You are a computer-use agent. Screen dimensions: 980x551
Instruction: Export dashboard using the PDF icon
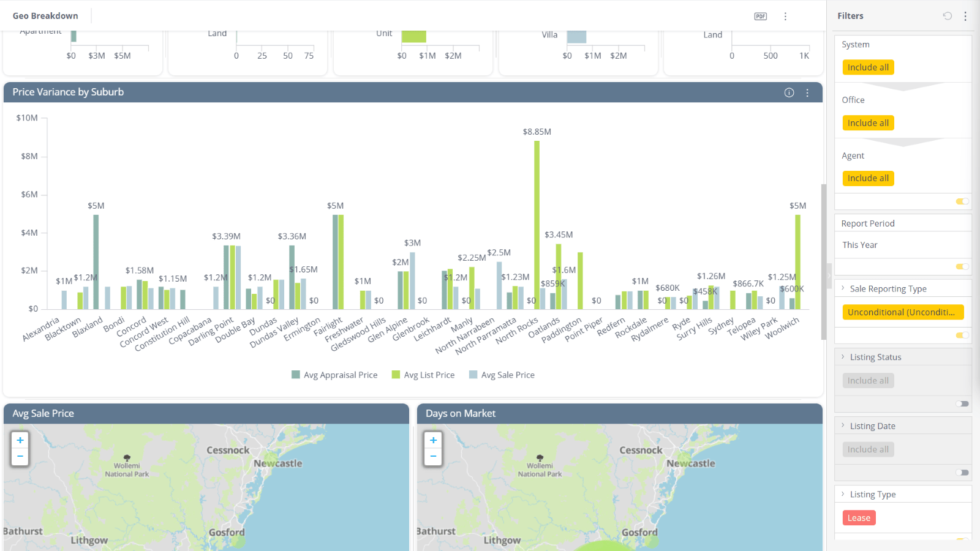(x=760, y=17)
